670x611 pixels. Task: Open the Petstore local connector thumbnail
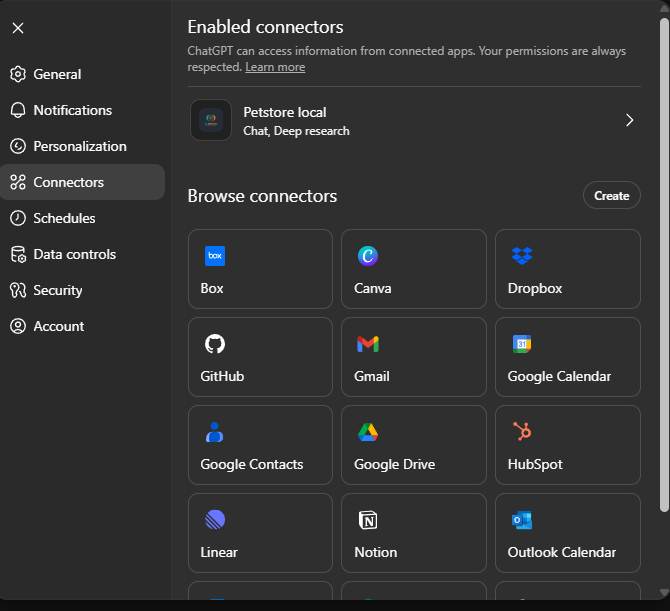pos(211,120)
